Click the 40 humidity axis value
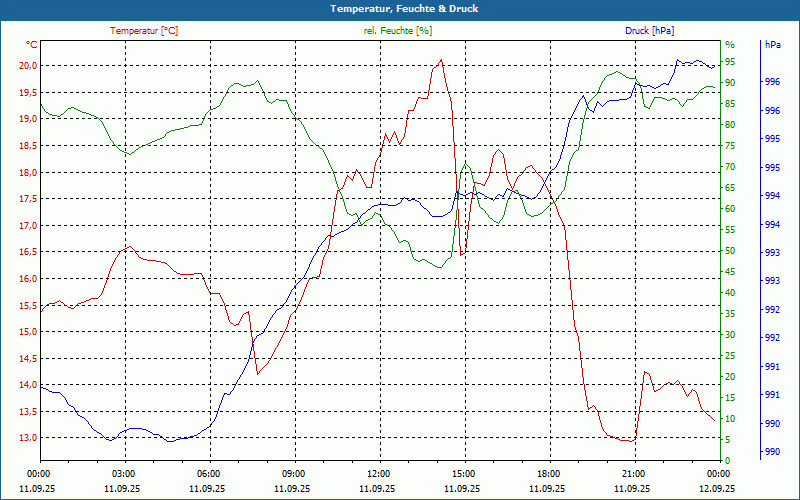The height and width of the screenshot is (500, 800). [x=730, y=293]
